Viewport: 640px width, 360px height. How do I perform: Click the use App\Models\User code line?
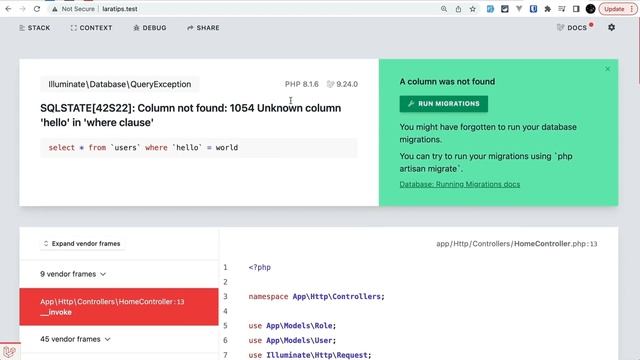pos(292,340)
